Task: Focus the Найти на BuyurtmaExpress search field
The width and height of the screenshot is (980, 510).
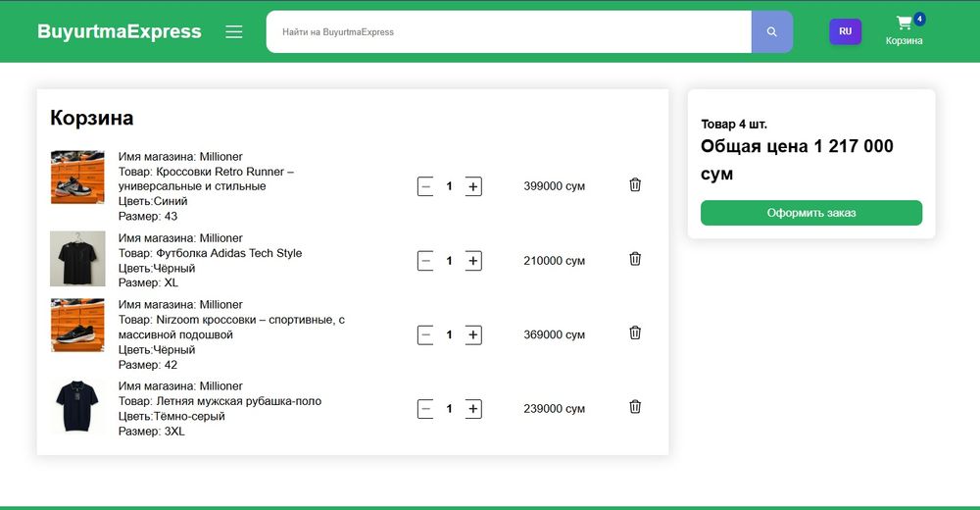Action: [x=509, y=32]
